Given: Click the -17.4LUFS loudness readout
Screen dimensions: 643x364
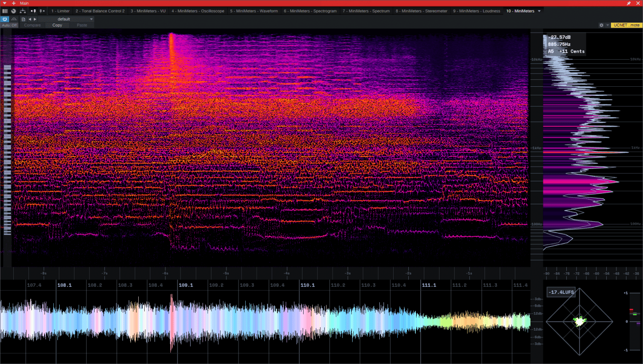Looking at the screenshot, I should tap(561, 292).
